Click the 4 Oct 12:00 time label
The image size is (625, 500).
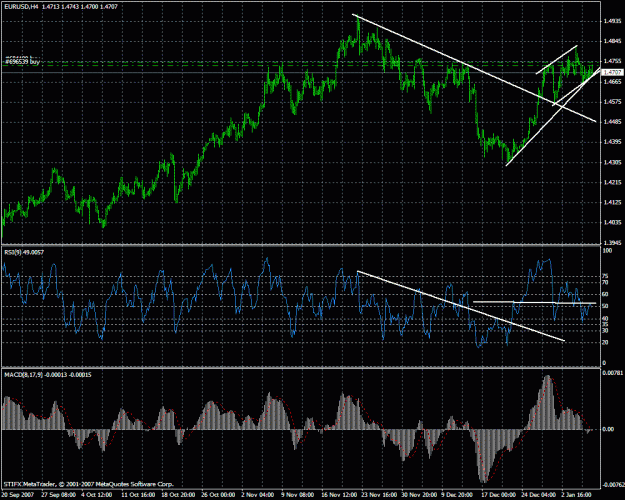pos(97,494)
